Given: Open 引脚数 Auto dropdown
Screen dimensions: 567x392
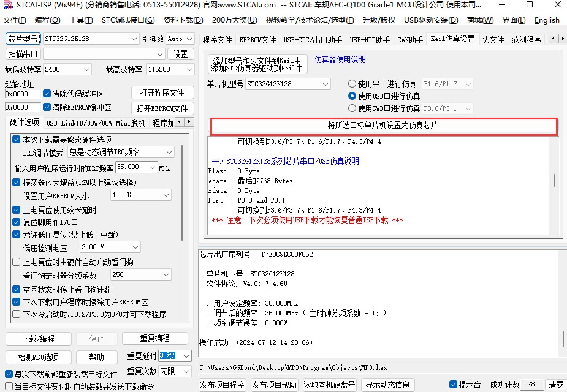Looking at the screenshot, I should click(180, 39).
